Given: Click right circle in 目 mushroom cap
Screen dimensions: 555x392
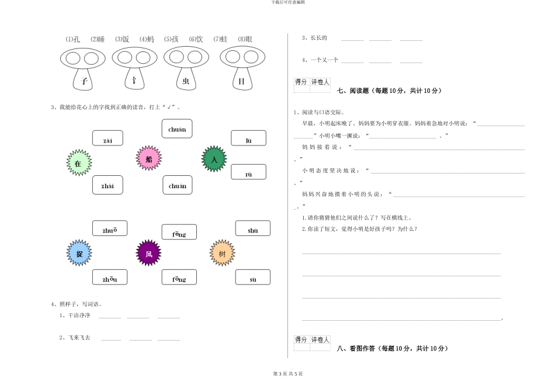Looking at the screenshot, I should pyautogui.click(x=251, y=57).
